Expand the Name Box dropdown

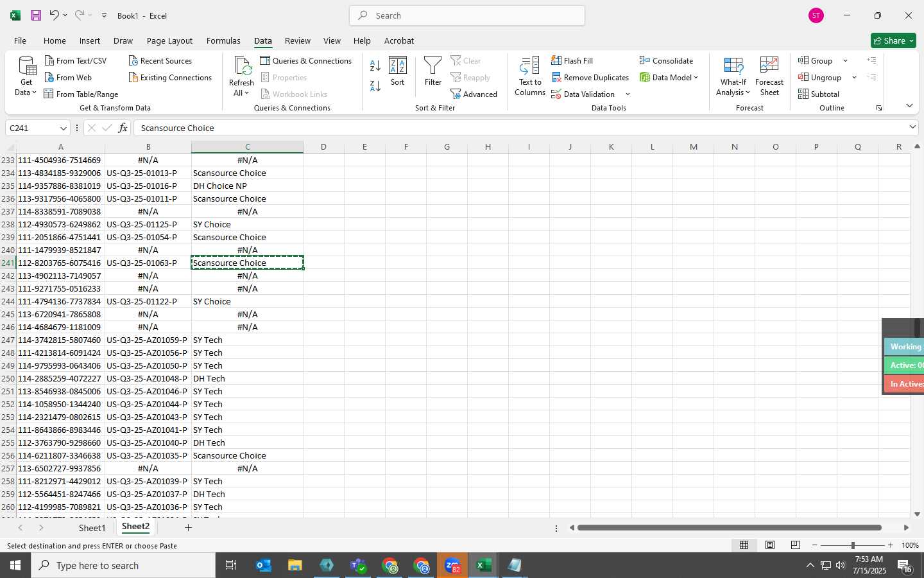[63, 128]
